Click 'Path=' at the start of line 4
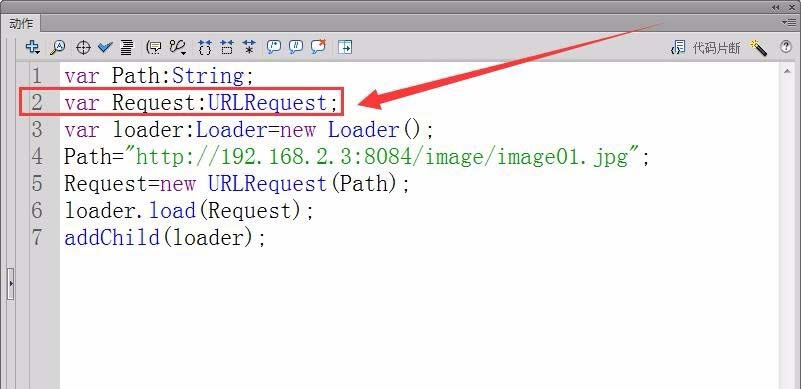The image size is (801, 389). 95,156
